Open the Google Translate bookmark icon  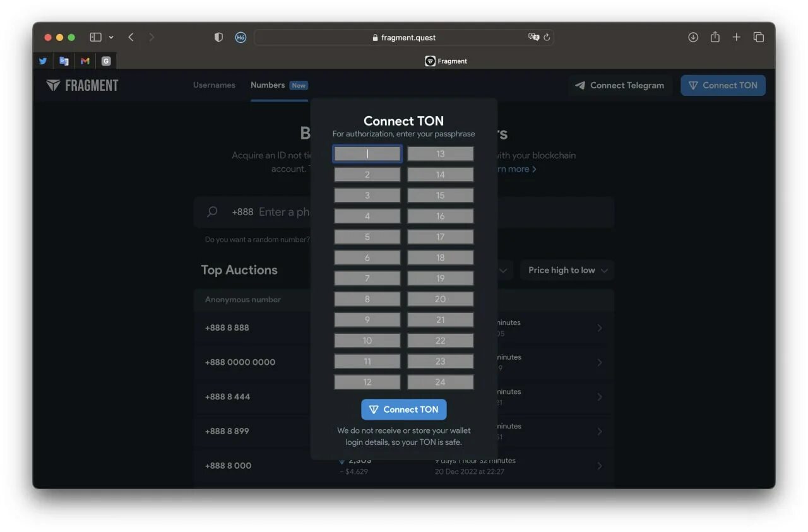point(64,61)
